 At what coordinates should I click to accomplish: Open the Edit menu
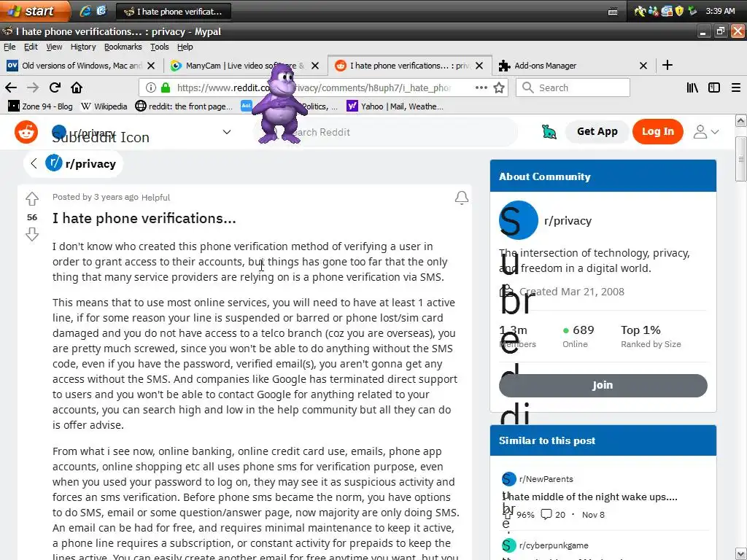click(31, 47)
